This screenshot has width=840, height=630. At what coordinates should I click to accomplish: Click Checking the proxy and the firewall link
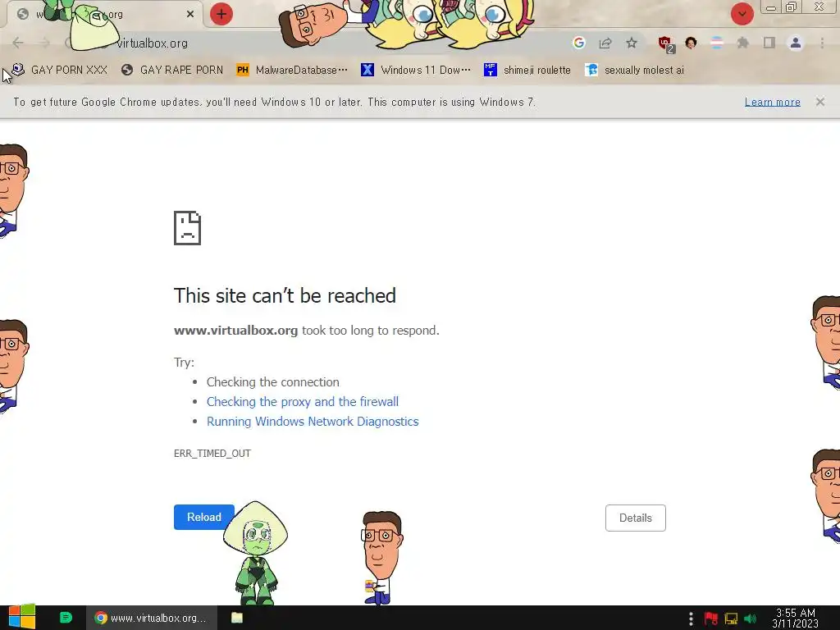coord(303,402)
